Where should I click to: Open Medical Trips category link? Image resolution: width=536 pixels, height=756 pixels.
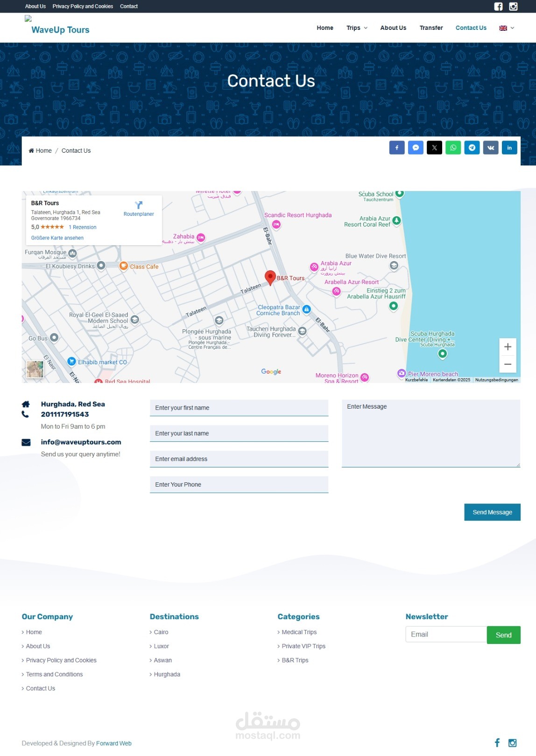(x=299, y=632)
